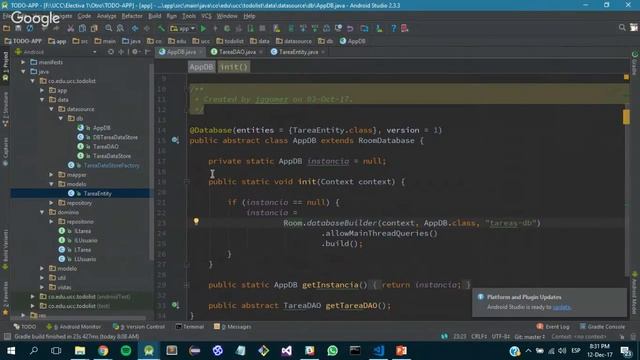Click the gutter icon beside AppDB class line
The height and width of the screenshot is (360, 640).
click(x=175, y=140)
